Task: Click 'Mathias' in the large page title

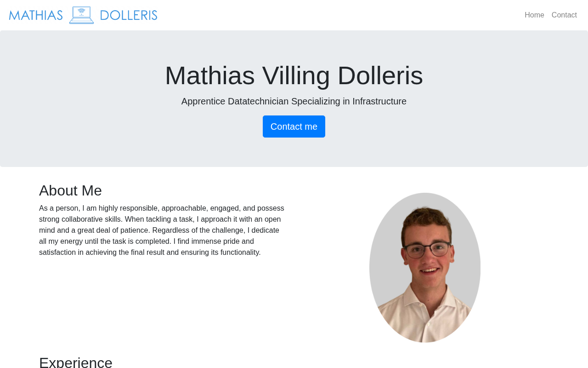Action: [x=210, y=75]
